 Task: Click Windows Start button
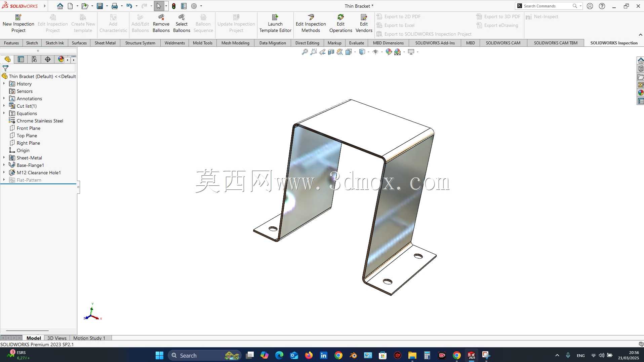coord(159,355)
